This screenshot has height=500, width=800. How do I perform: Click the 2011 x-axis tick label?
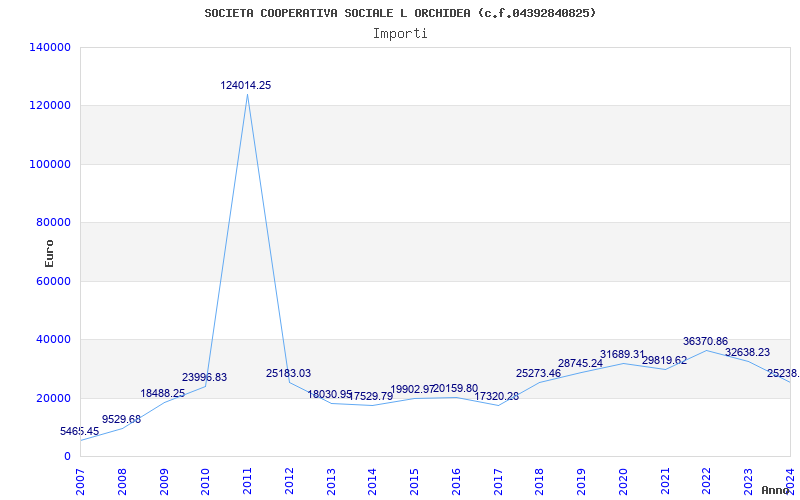point(247,482)
